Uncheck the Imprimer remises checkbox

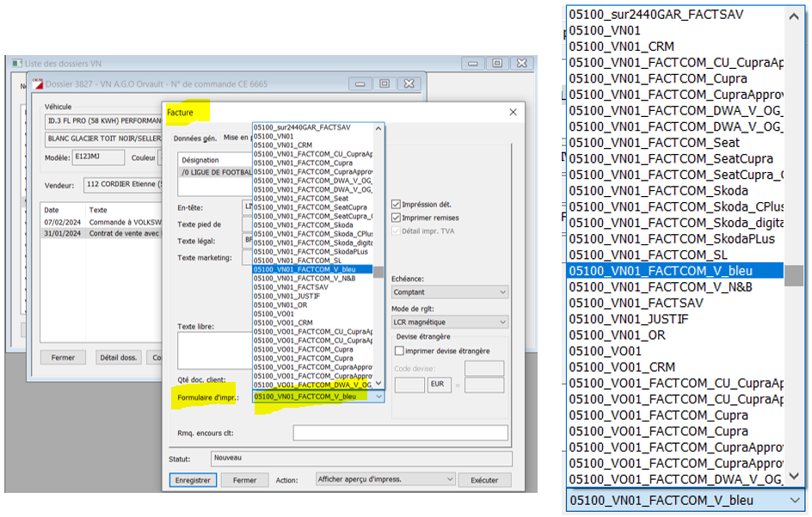coord(397,218)
